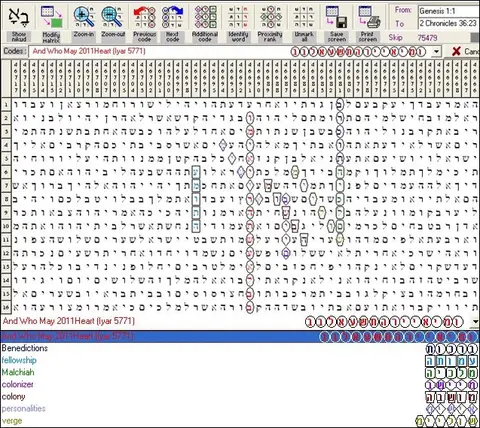This screenshot has width=480, height=428.
Task: Go to Next code icon
Action: pos(172,17)
